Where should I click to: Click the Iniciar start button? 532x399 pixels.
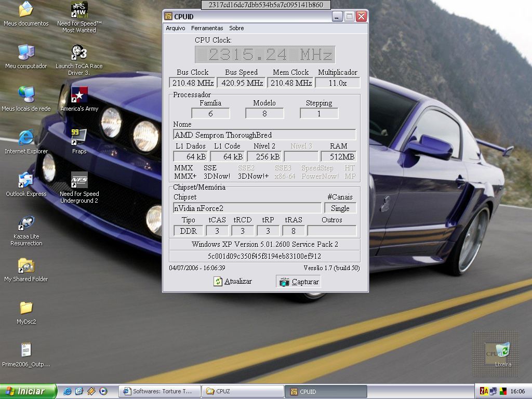point(28,391)
